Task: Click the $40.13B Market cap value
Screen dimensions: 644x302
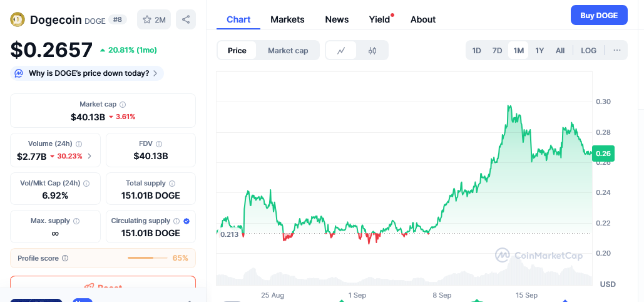Action: tap(88, 117)
